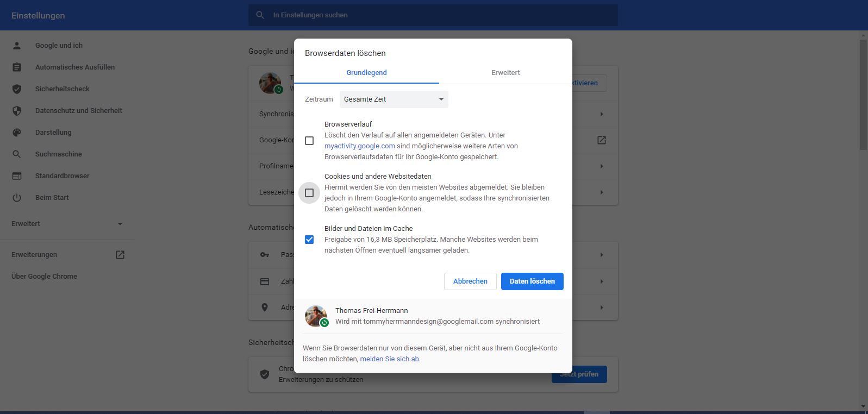Click the melden Sie sich ab link
The height and width of the screenshot is (414, 868).
tap(389, 359)
